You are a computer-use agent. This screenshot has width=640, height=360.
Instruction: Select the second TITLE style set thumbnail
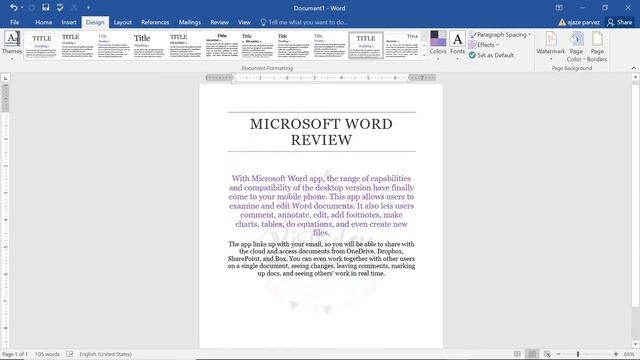(x=78, y=46)
